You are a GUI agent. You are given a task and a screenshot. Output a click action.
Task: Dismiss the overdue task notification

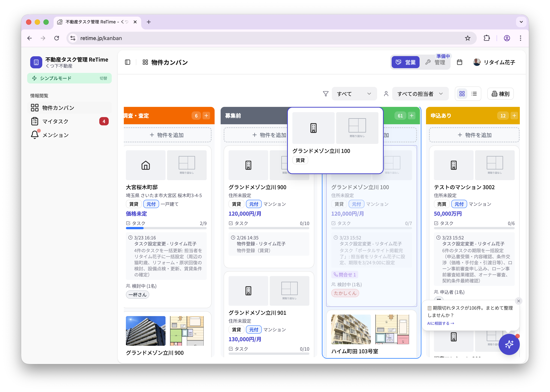coord(518,301)
